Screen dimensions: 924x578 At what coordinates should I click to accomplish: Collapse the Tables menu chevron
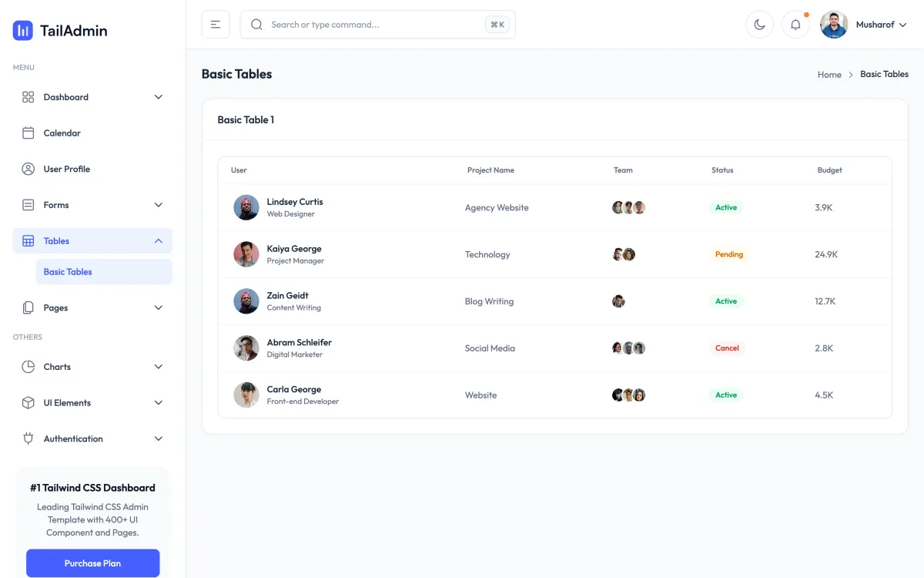point(159,241)
